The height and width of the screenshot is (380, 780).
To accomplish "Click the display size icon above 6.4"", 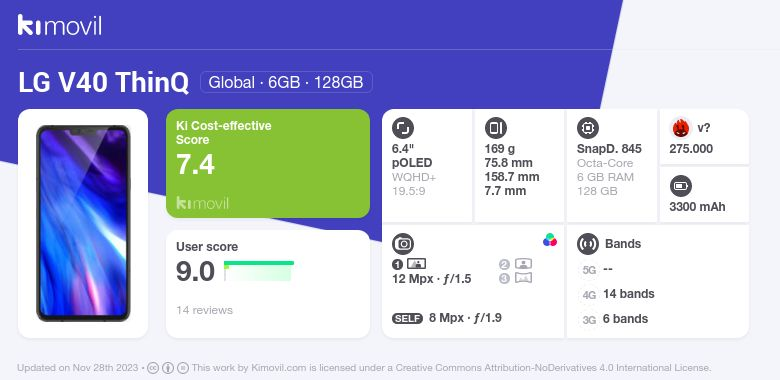I will point(402,128).
